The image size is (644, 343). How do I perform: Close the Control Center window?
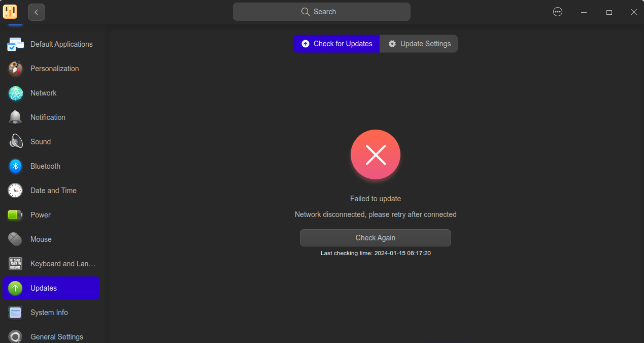pyautogui.click(x=634, y=12)
